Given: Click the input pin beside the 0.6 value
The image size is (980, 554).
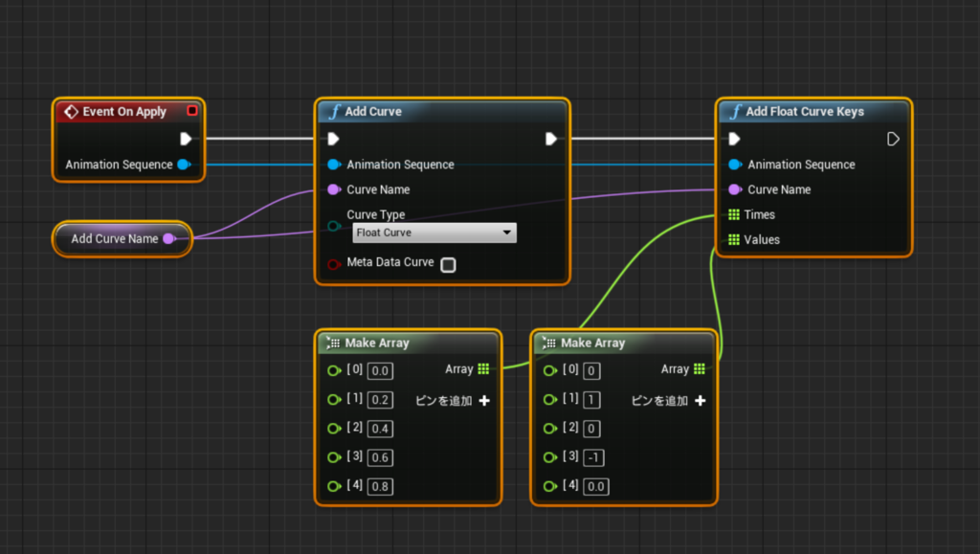Looking at the screenshot, I should click(334, 457).
